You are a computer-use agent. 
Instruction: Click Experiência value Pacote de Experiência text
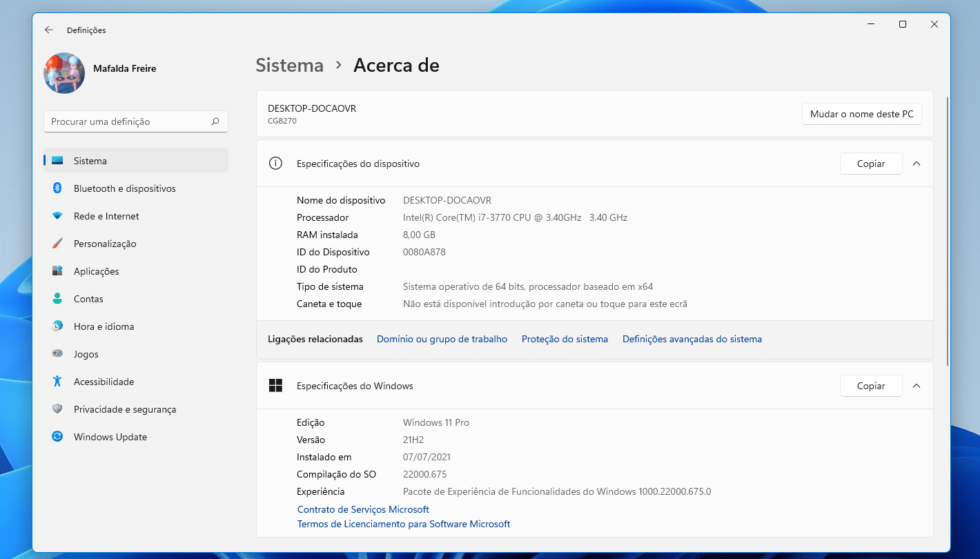coord(557,491)
